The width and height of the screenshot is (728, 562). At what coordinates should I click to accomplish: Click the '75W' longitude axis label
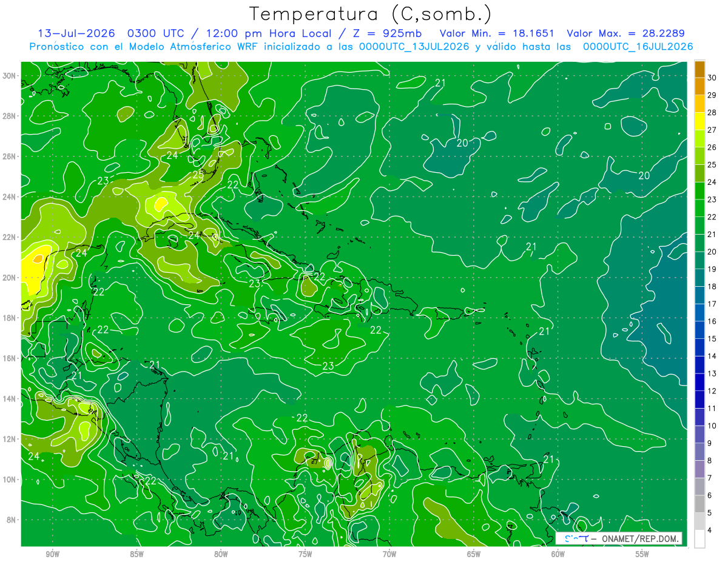(x=305, y=555)
